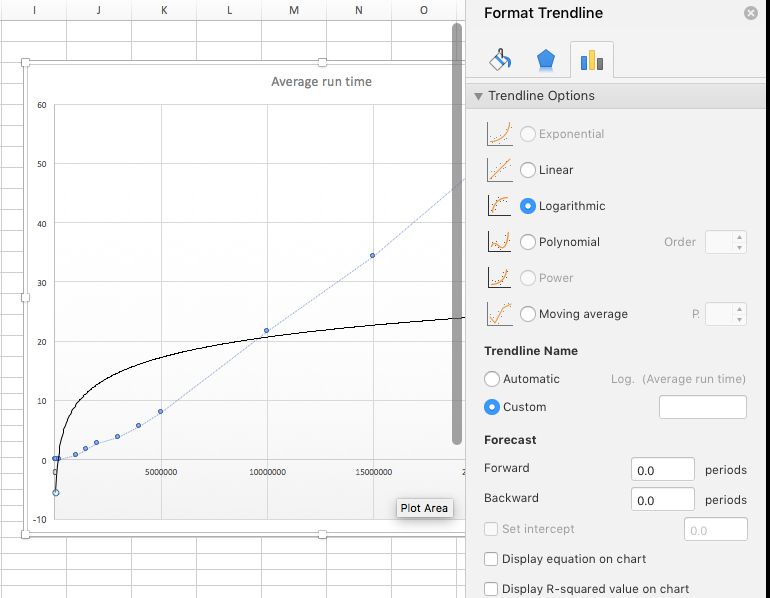Choose Automatic trendline name
This screenshot has height=598, width=770.
[492, 379]
